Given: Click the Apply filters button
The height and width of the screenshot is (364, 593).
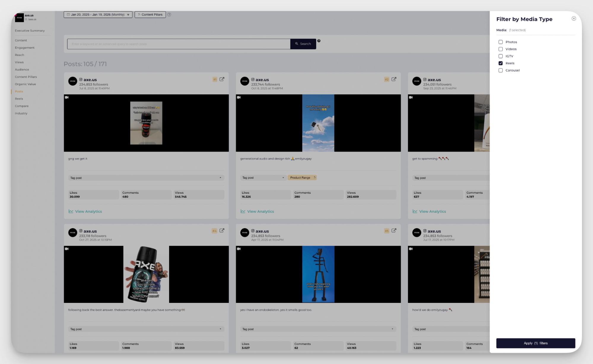Looking at the screenshot, I should [535, 343].
